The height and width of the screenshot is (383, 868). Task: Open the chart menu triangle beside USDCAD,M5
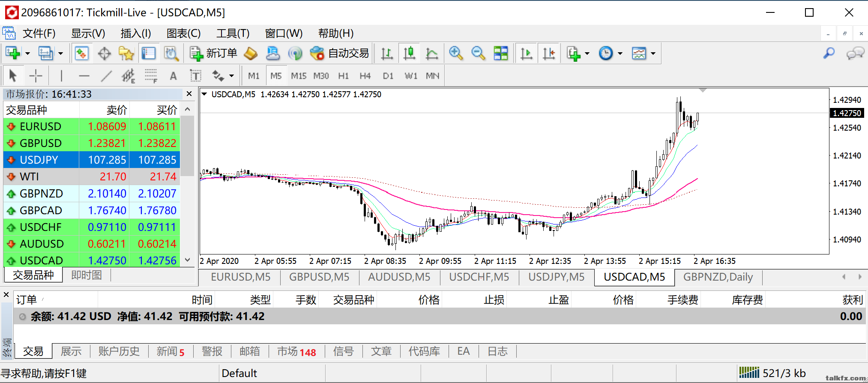[204, 94]
